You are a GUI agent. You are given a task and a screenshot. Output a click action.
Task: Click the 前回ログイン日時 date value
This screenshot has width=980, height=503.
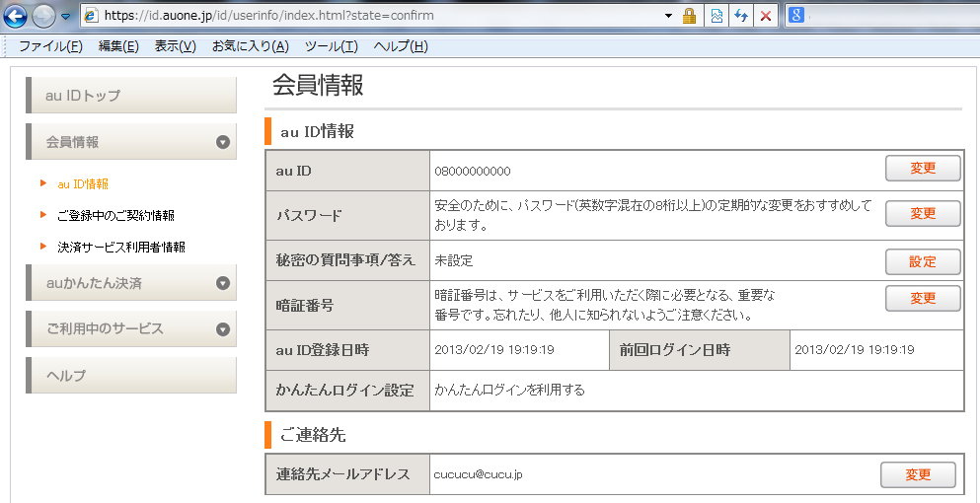pos(855,349)
